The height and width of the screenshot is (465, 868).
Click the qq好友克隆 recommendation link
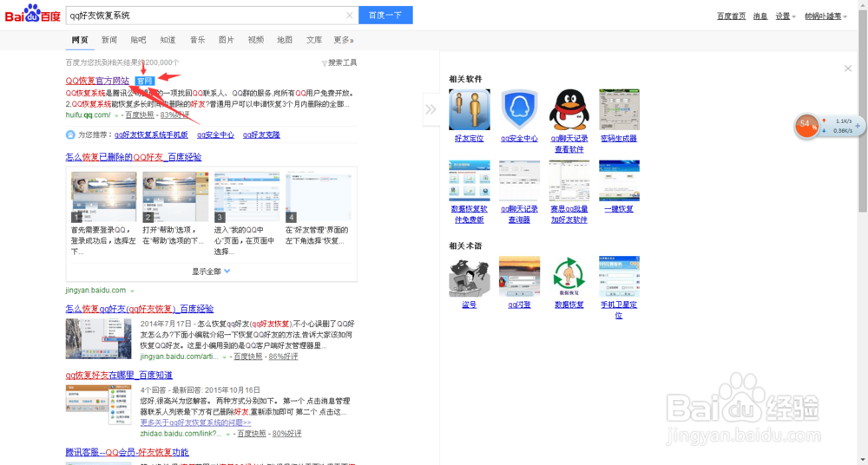261,134
